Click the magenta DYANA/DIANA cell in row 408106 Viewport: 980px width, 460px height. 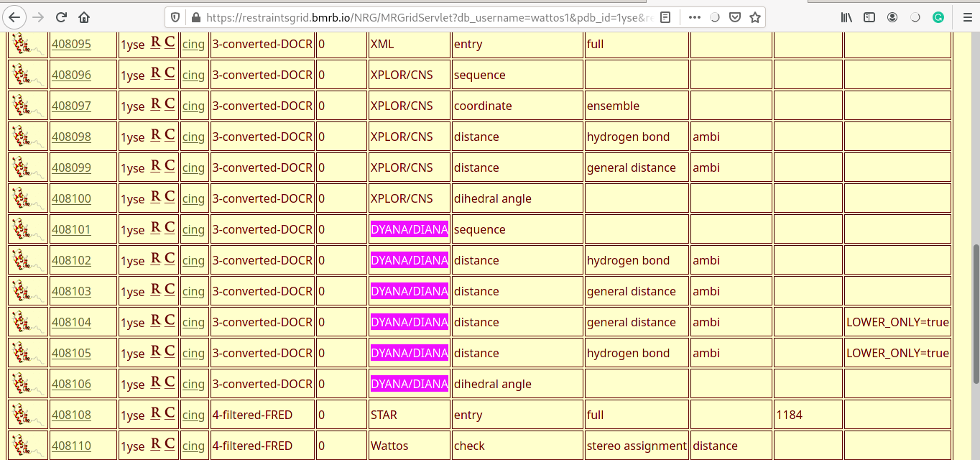(x=409, y=384)
